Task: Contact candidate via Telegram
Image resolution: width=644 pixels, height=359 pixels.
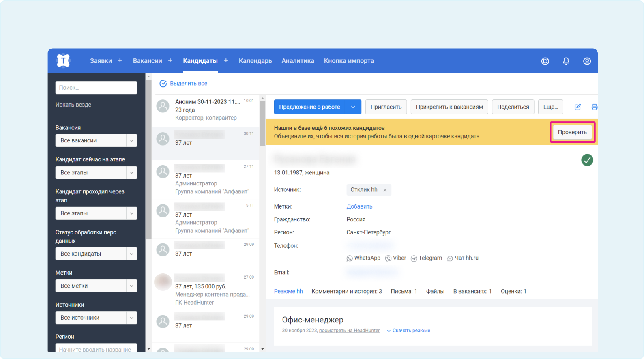Action: (x=426, y=258)
